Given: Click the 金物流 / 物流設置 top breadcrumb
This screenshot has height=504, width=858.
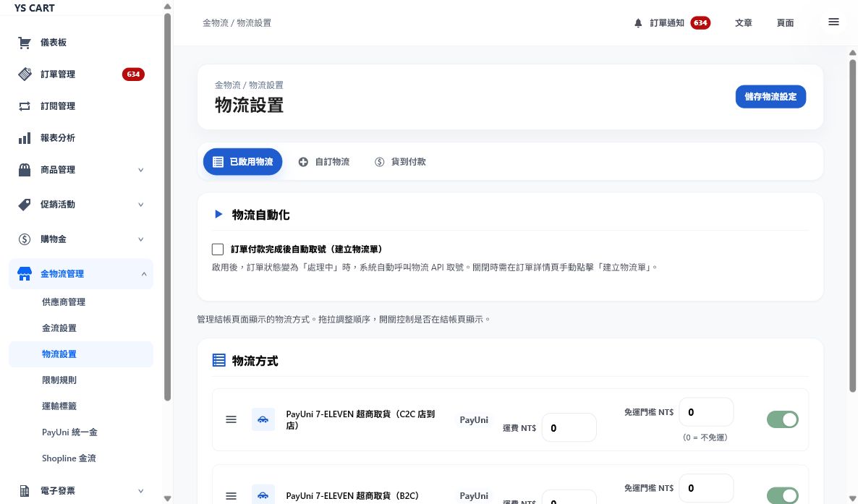Looking at the screenshot, I should point(237,23).
